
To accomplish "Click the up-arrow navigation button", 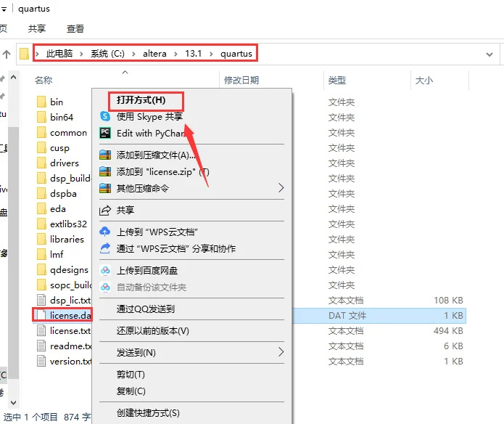I will pyautogui.click(x=7, y=54).
